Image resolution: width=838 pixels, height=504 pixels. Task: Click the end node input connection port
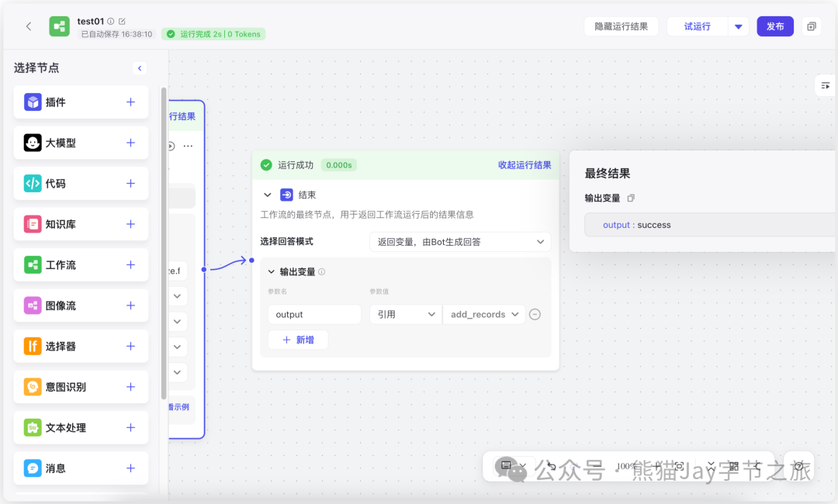pos(251,261)
